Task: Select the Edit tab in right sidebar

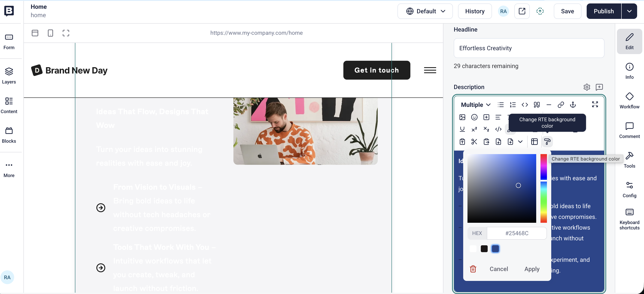Action: click(x=629, y=41)
